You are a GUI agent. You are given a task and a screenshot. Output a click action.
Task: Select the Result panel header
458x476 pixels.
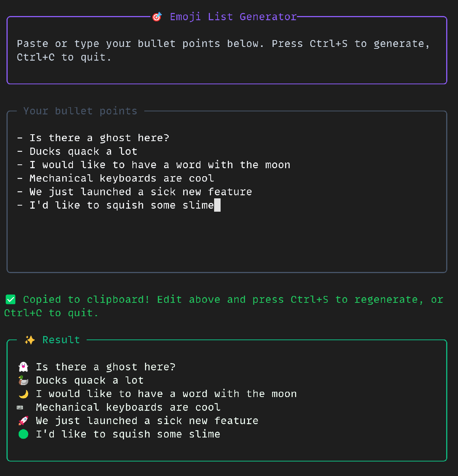(61, 340)
